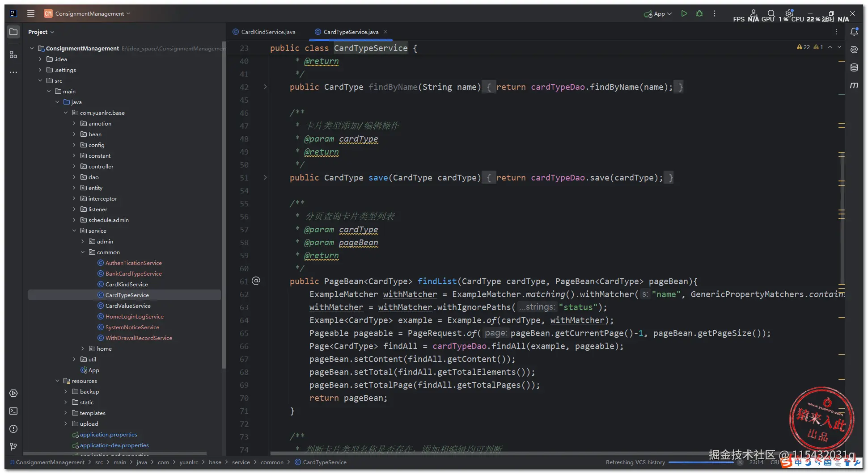Open the ConsignmentManagement project dropdown
Screen dimensions: 868x474
tap(87, 13)
